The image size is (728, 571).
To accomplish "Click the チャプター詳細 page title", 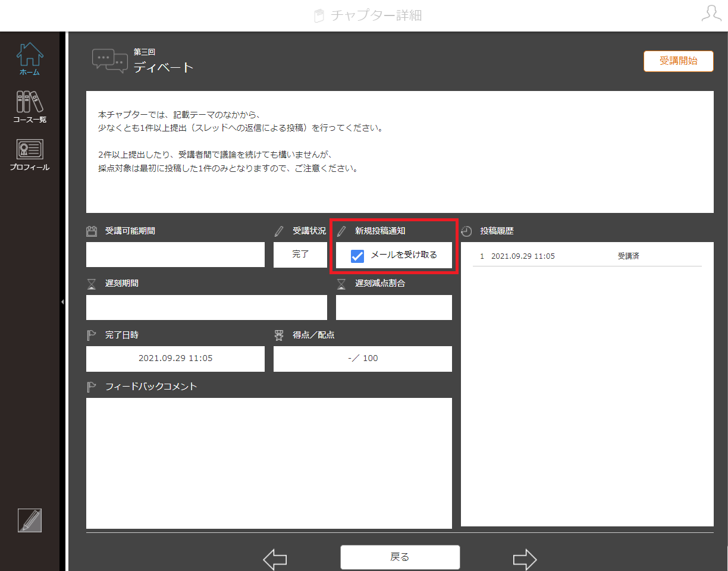I will pos(376,15).
